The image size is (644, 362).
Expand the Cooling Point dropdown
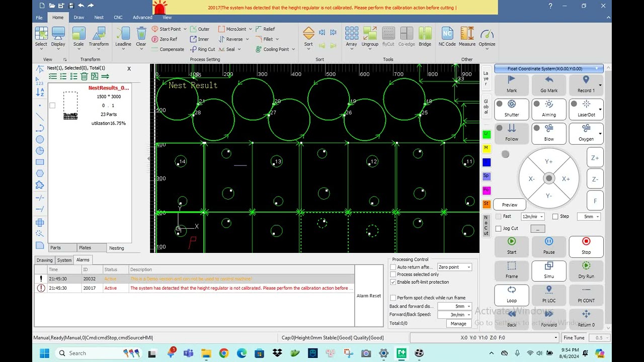[293, 49]
